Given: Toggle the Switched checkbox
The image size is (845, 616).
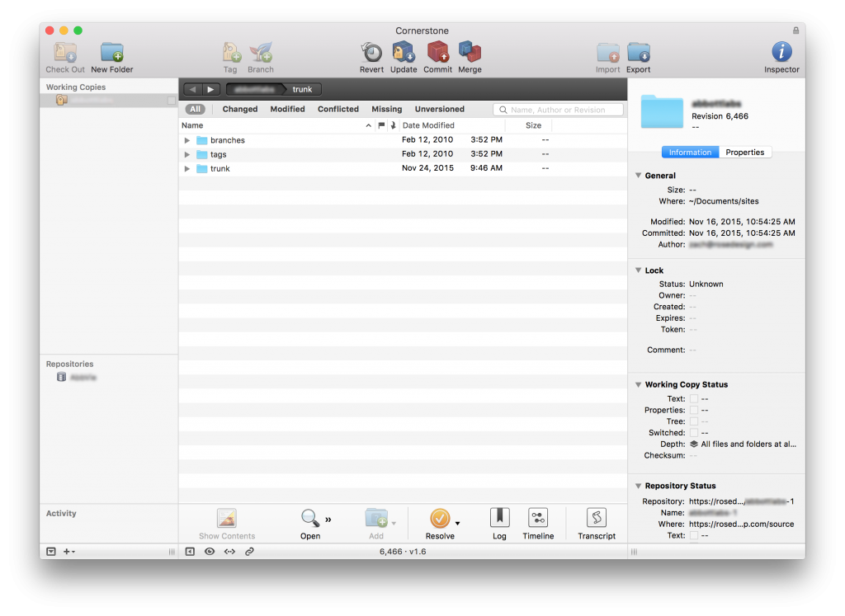Looking at the screenshot, I should click(x=694, y=433).
